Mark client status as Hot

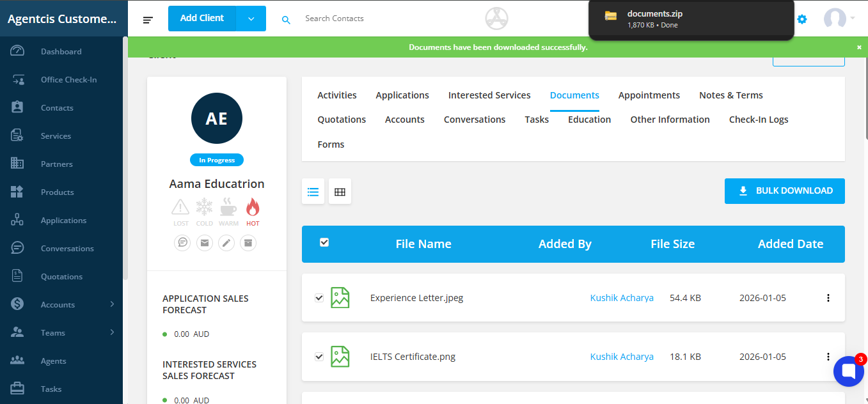(253, 212)
